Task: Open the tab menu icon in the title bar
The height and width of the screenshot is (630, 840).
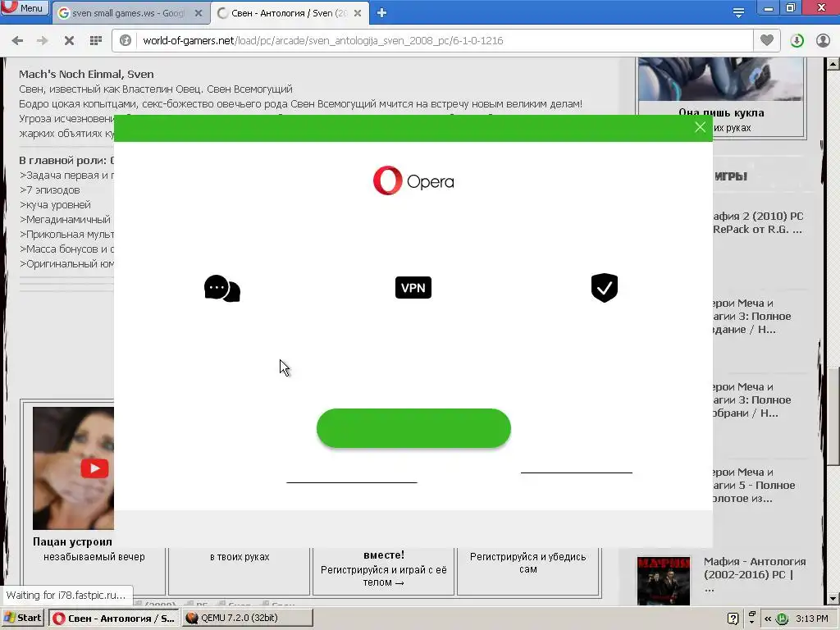Action: (738, 13)
